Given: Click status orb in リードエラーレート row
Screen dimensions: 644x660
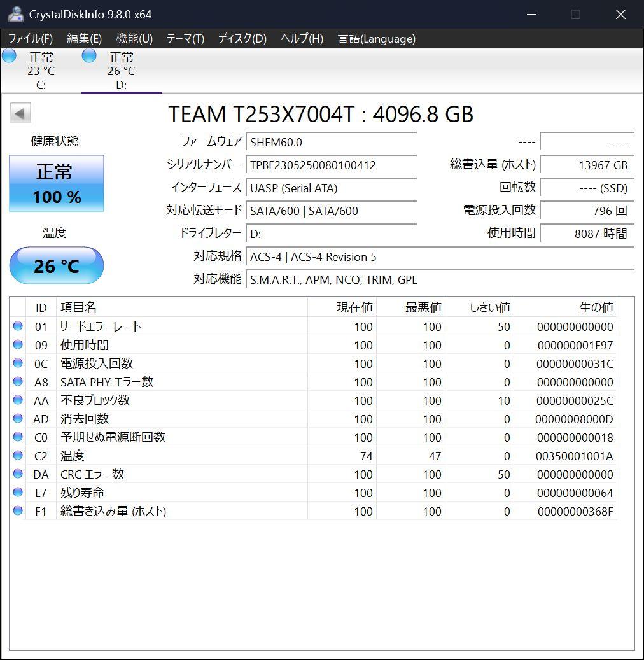Looking at the screenshot, I should tap(18, 326).
